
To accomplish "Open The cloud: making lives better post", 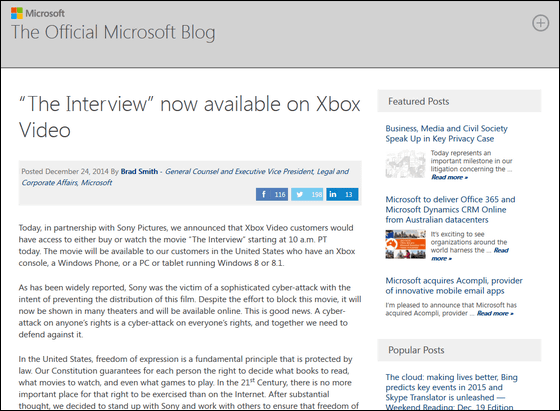I will point(451,392).
